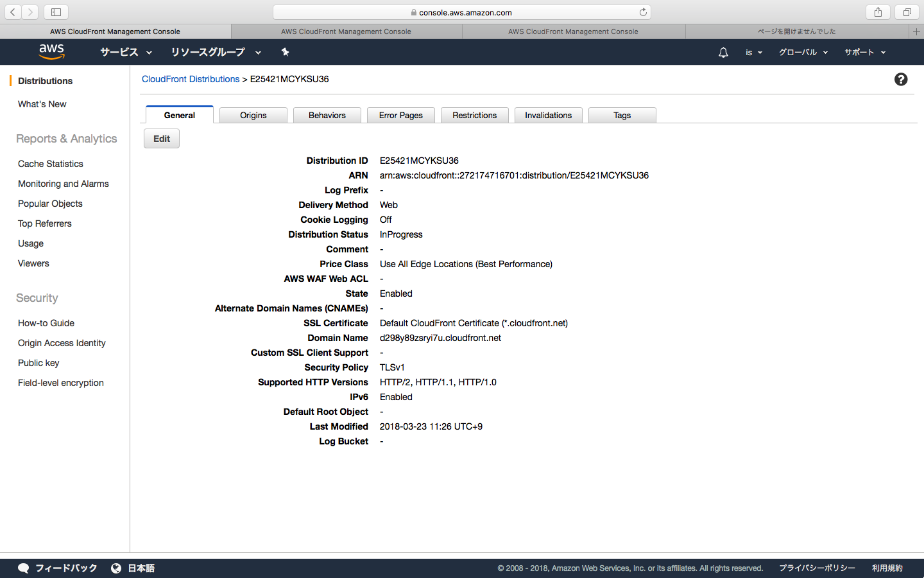Reload the page with refresh icon
Screen dimensions: 924x578
tap(643, 12)
